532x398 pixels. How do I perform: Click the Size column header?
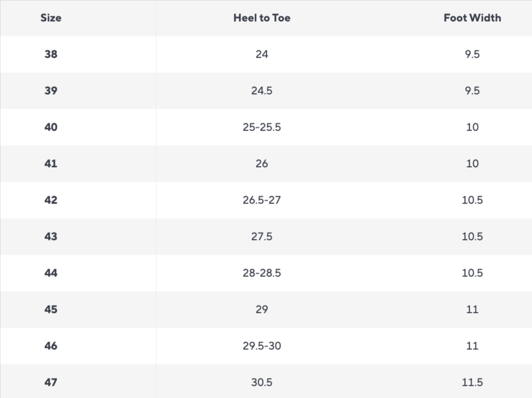coord(51,18)
